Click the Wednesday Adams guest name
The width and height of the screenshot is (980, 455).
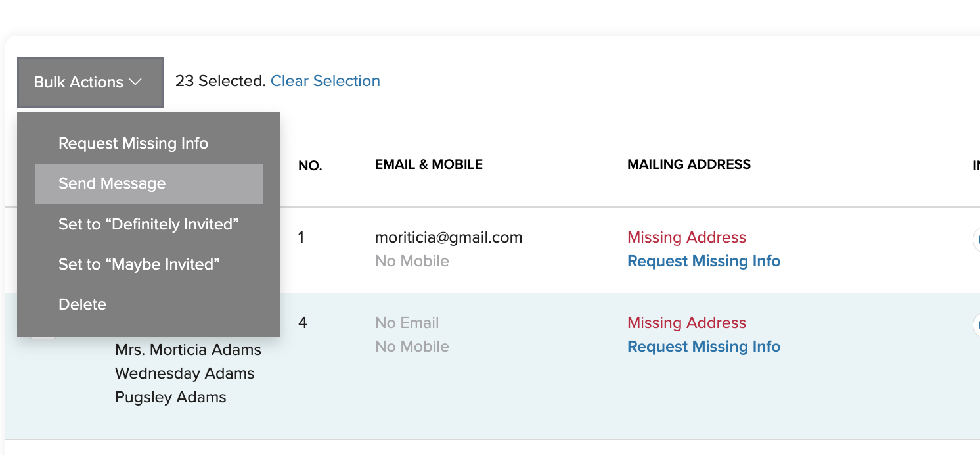[x=185, y=373]
